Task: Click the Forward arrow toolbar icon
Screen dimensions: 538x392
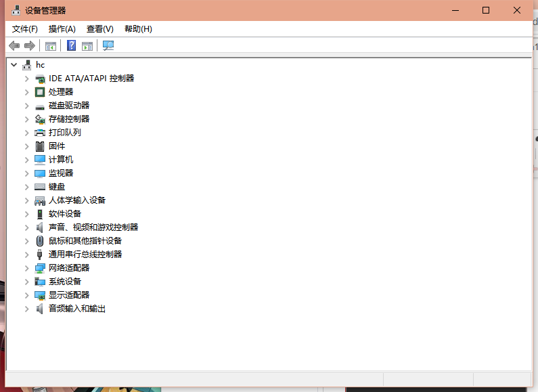Action: 29,45
